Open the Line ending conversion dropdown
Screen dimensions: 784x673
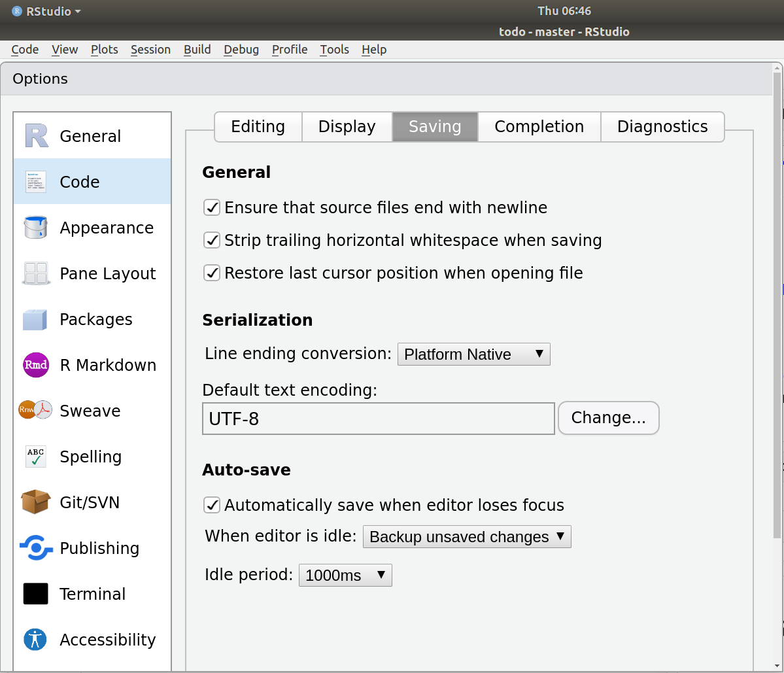[474, 354]
